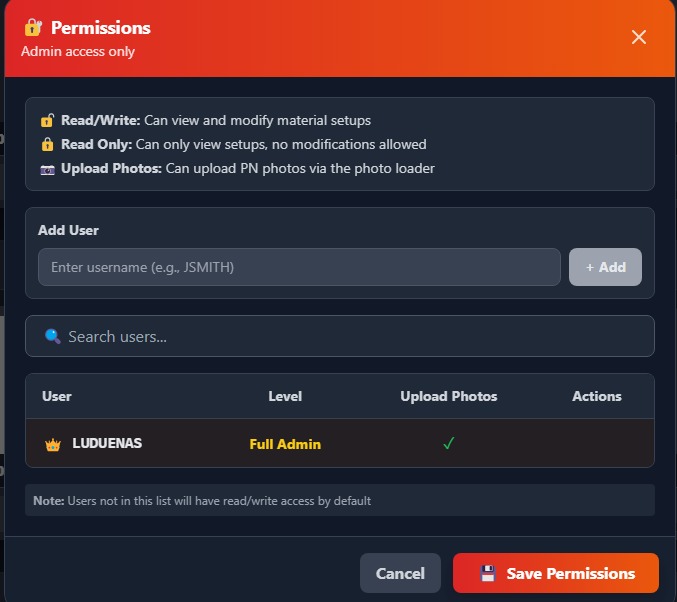
Task: Click the magnifying glass search icon
Action: tap(53, 336)
